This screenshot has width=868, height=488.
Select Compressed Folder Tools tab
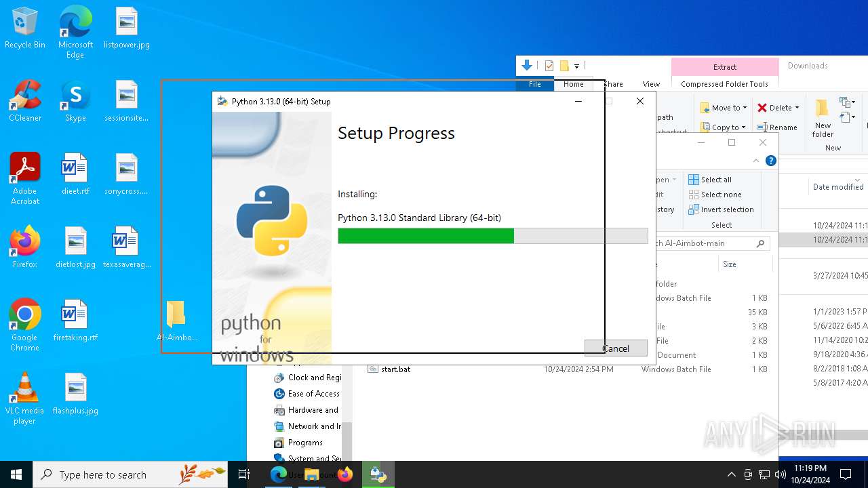[x=725, y=84]
